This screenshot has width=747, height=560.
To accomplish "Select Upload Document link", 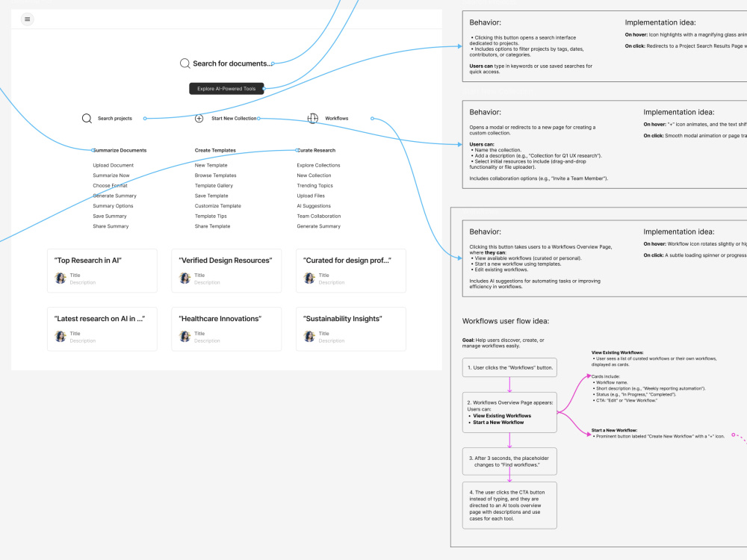I will tap(114, 165).
